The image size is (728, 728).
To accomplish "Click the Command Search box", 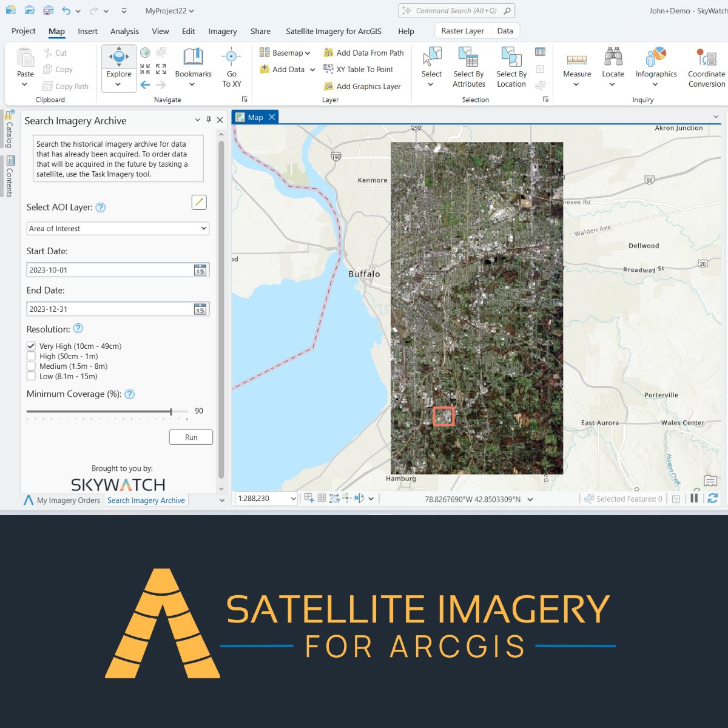I will [457, 11].
